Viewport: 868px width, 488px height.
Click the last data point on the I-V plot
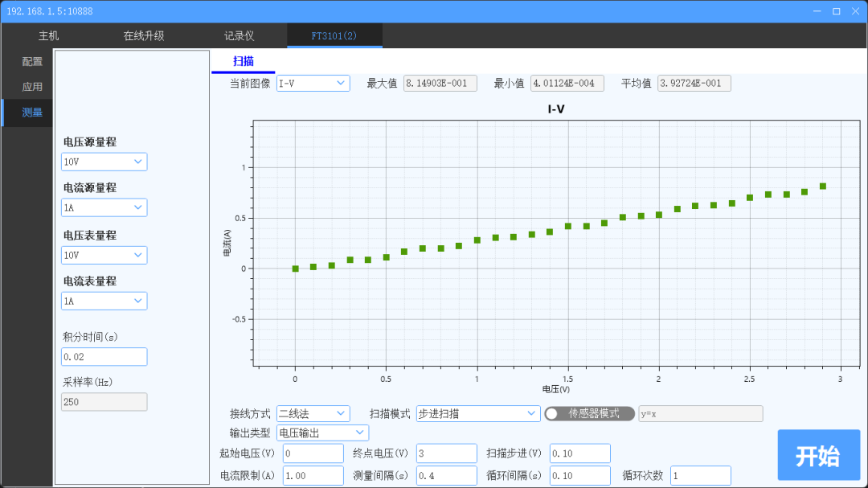pyautogui.click(x=823, y=187)
